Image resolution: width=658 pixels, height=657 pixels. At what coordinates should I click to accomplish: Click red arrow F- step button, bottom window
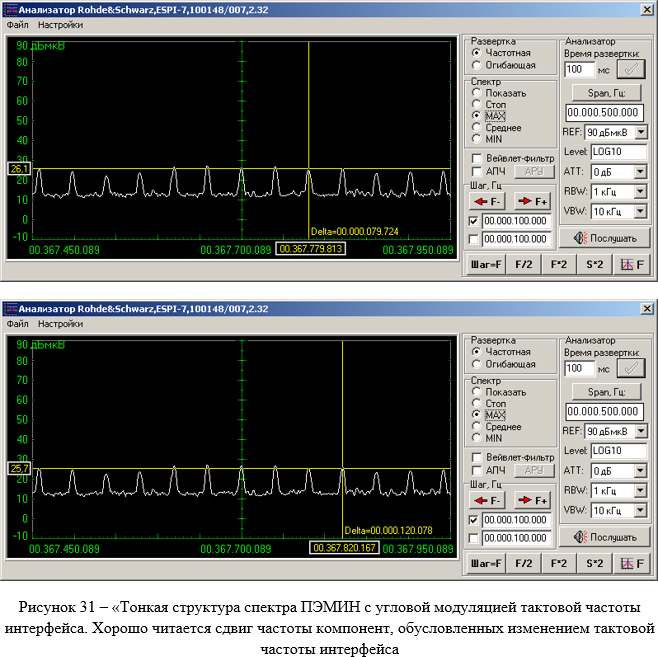point(487,501)
